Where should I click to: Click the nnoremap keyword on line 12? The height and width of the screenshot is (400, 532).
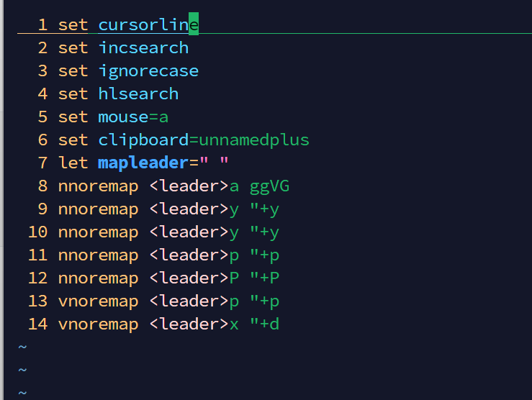tap(98, 278)
